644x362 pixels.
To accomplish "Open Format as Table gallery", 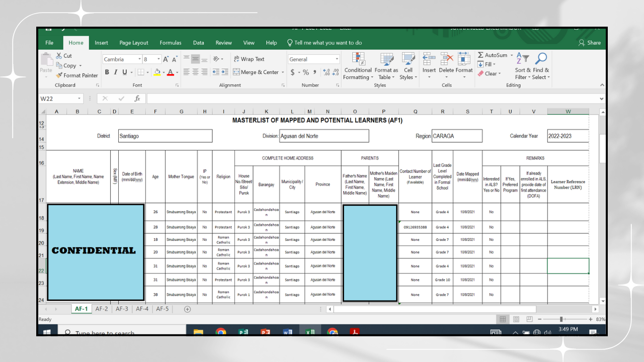I will [x=386, y=59].
